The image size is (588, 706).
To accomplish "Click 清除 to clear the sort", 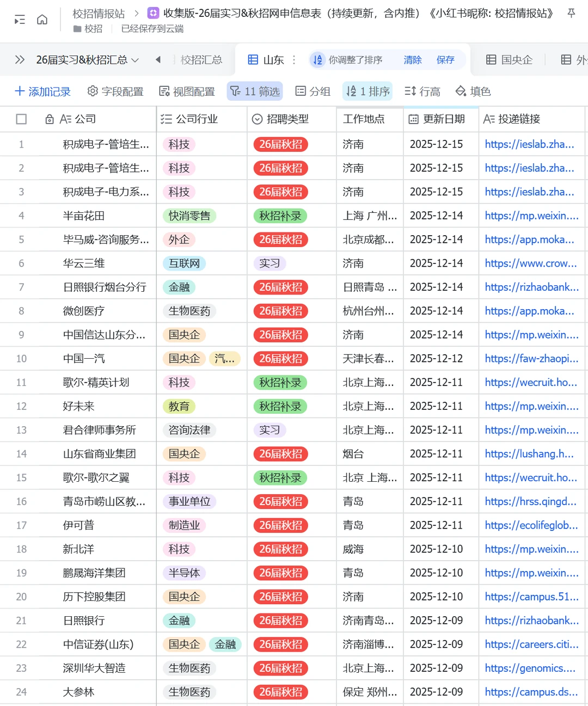I will tap(413, 60).
